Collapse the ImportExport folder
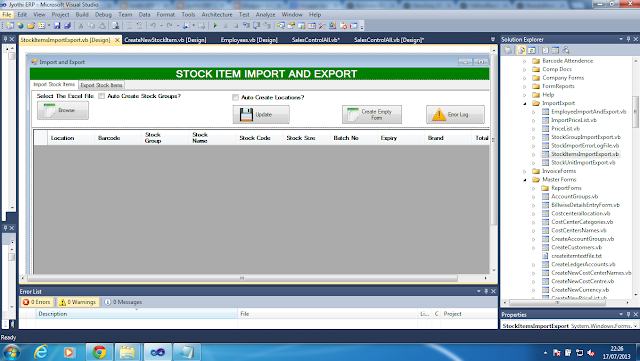 (x=525, y=103)
